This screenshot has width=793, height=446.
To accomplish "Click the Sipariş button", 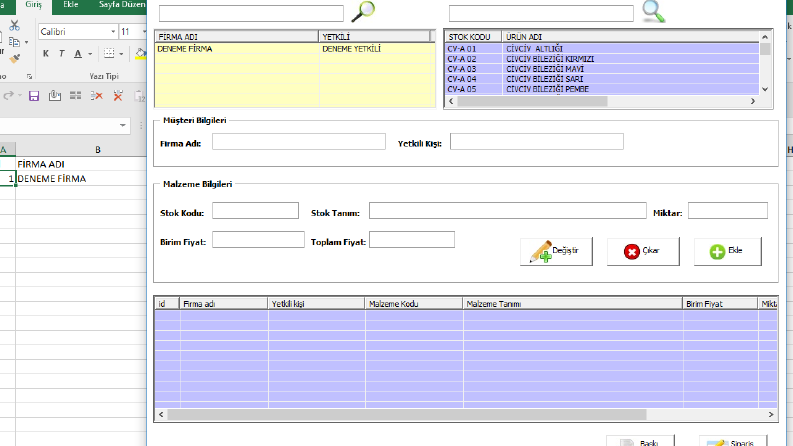I will (733, 441).
